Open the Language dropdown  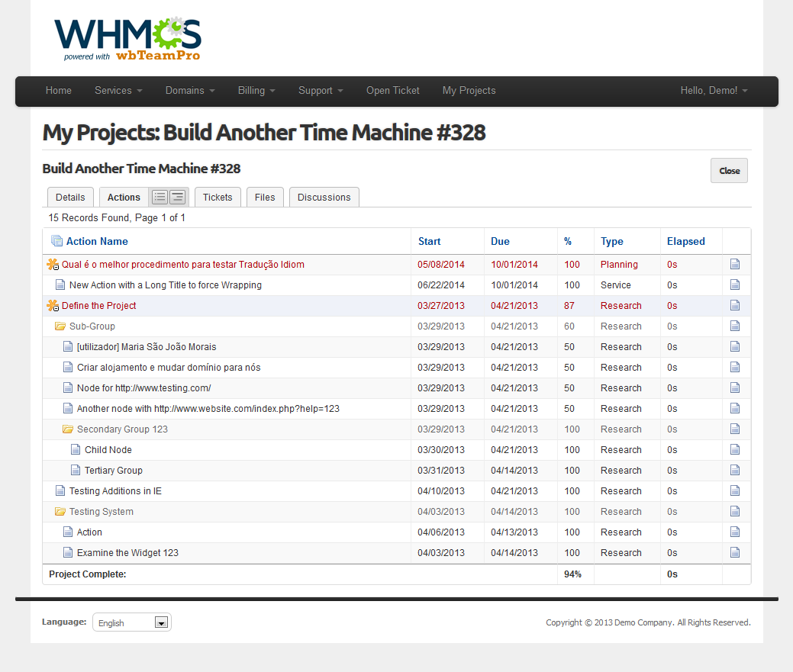(132, 622)
